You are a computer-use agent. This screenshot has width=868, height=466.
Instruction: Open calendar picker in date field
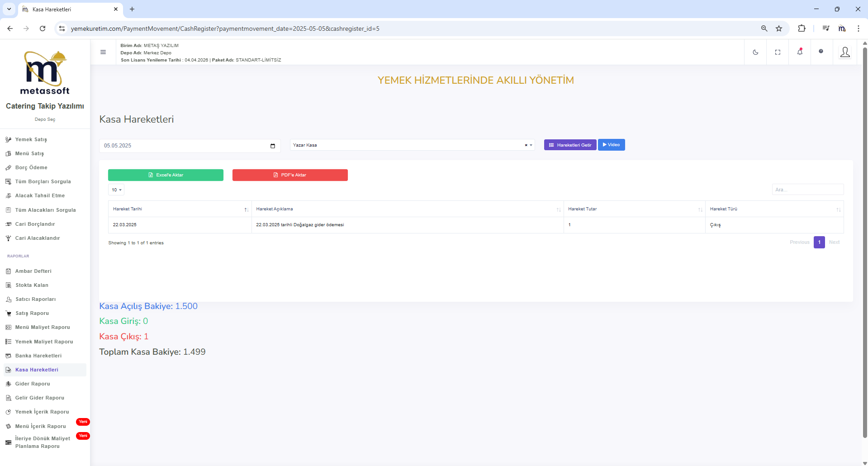tap(273, 146)
